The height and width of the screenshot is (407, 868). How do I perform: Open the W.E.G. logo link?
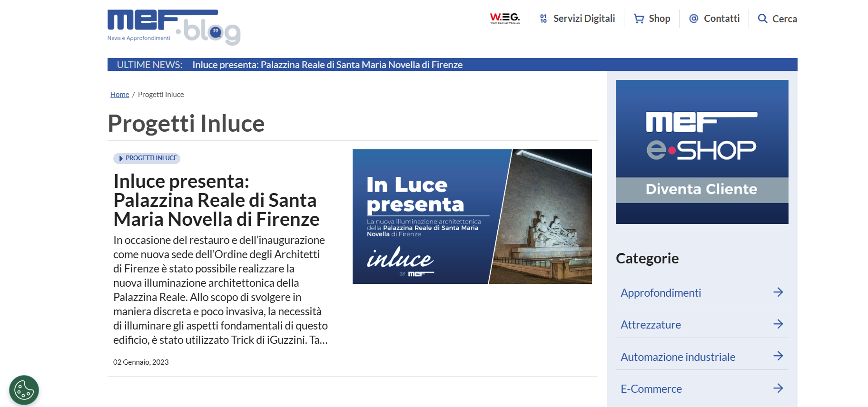coord(505,19)
